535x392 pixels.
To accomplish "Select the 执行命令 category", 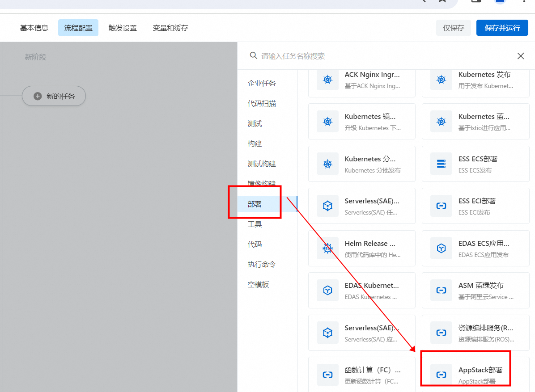I will click(x=262, y=265).
